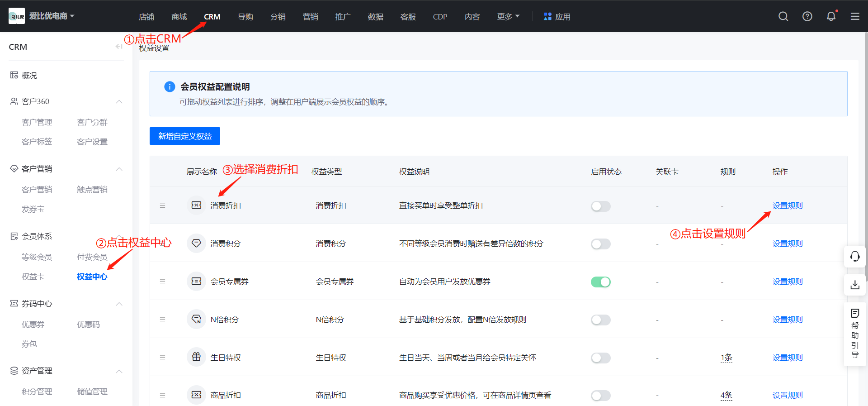The width and height of the screenshot is (868, 406).
Task: Click drag handle of 会员专属券 row
Action: point(162,282)
